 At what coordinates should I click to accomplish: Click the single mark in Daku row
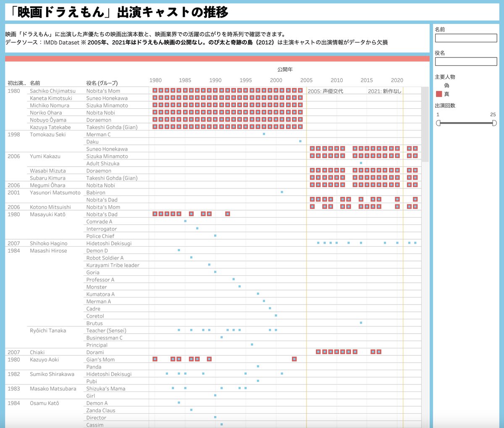click(x=300, y=141)
